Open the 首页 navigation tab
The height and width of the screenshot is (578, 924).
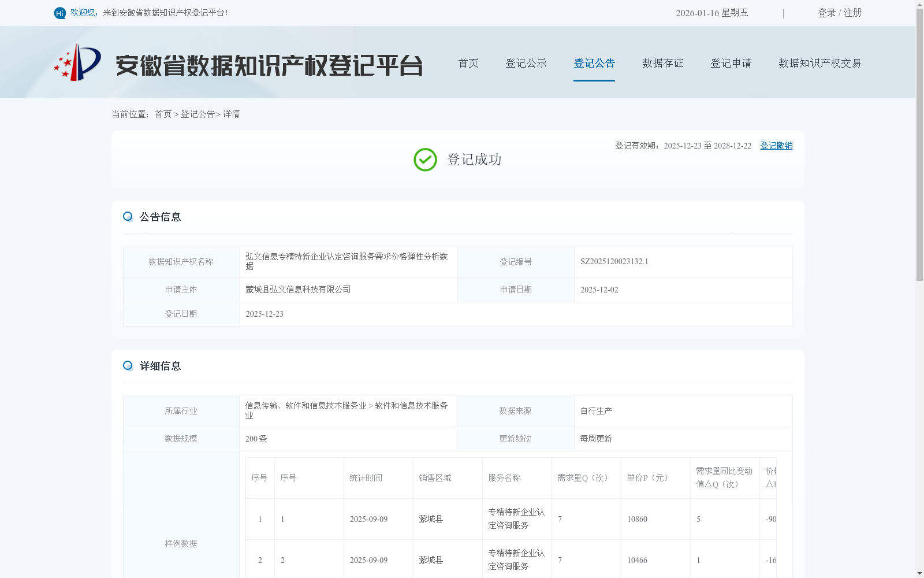[468, 63]
